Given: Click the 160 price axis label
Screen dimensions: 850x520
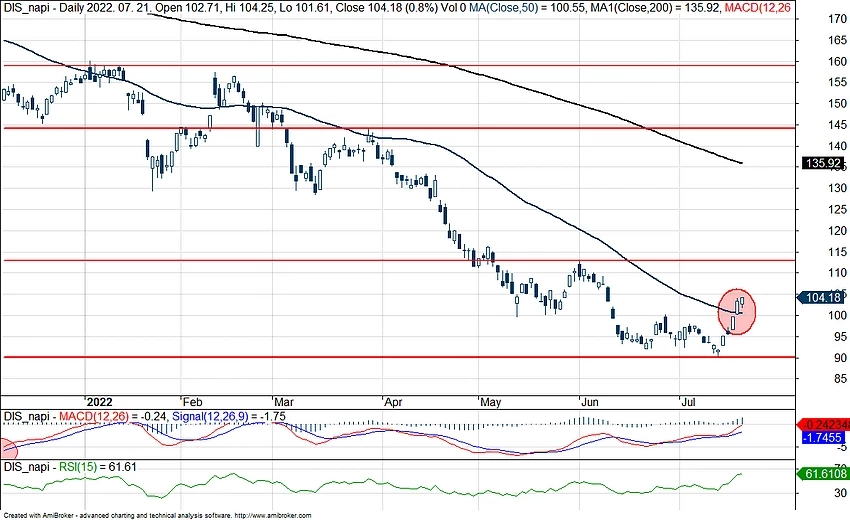Looking at the screenshot, I should [838, 61].
